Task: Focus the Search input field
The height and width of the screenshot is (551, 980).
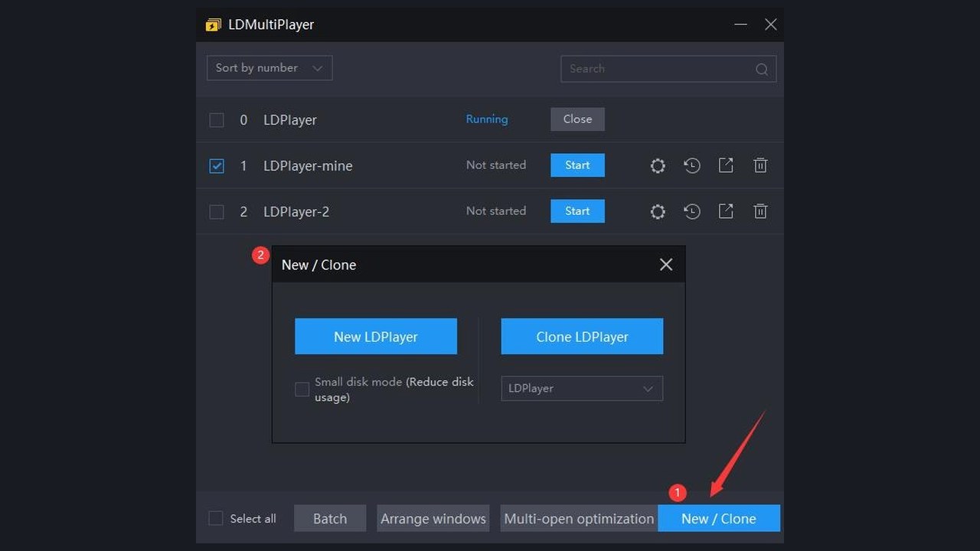Action: pos(668,69)
